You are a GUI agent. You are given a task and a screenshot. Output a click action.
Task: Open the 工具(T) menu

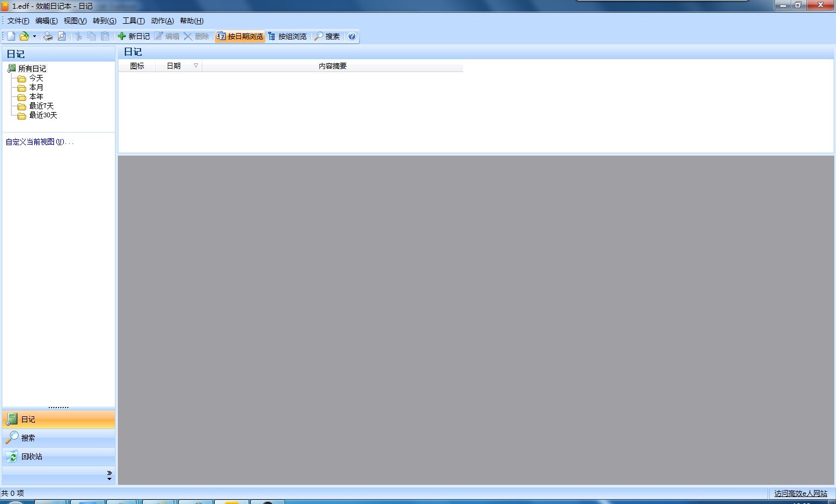coord(133,21)
